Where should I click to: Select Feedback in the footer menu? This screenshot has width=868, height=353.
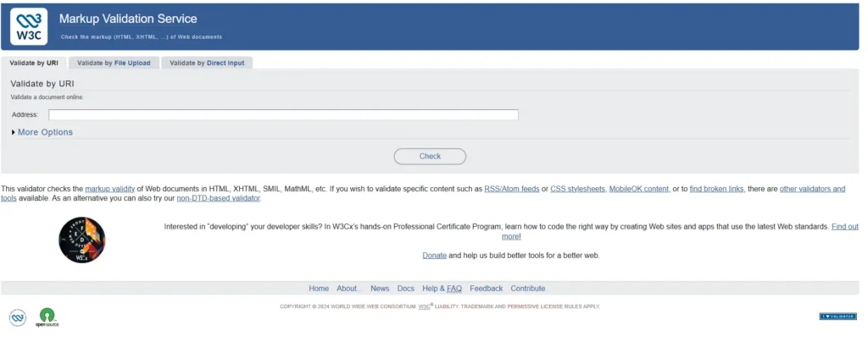(486, 288)
